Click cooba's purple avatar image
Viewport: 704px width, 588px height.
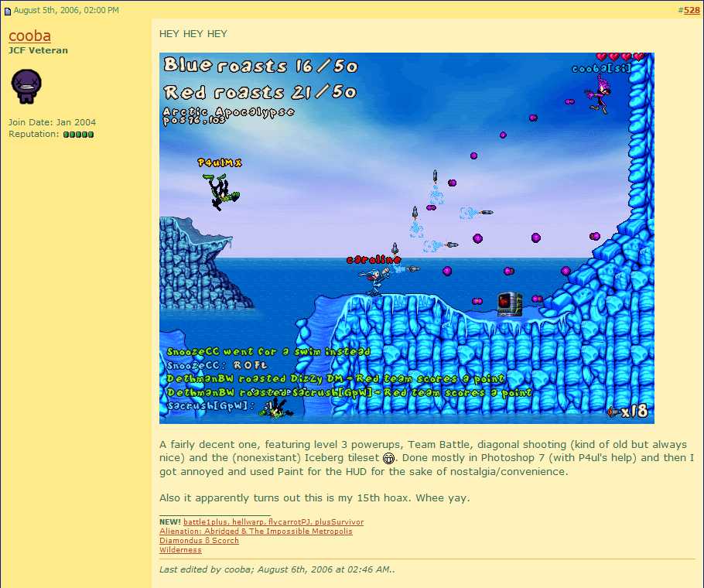(26, 86)
